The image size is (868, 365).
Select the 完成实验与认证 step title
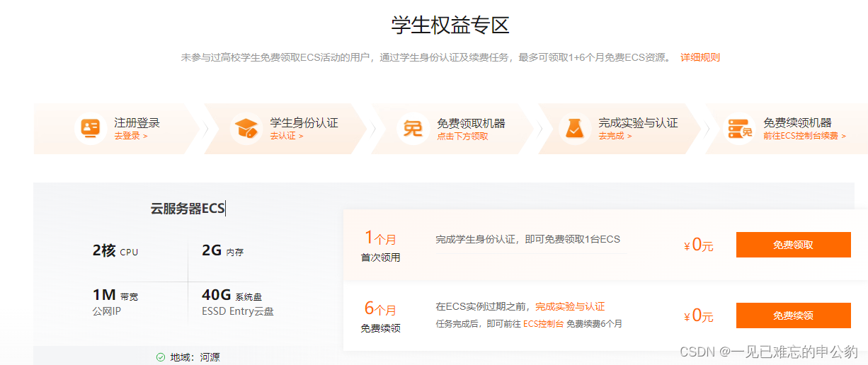639,122
